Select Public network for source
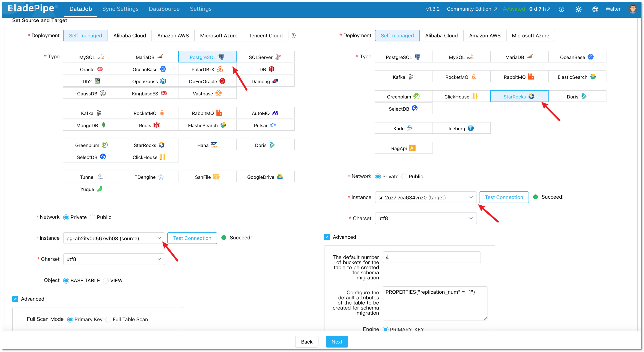The width and height of the screenshot is (644, 352). point(93,217)
